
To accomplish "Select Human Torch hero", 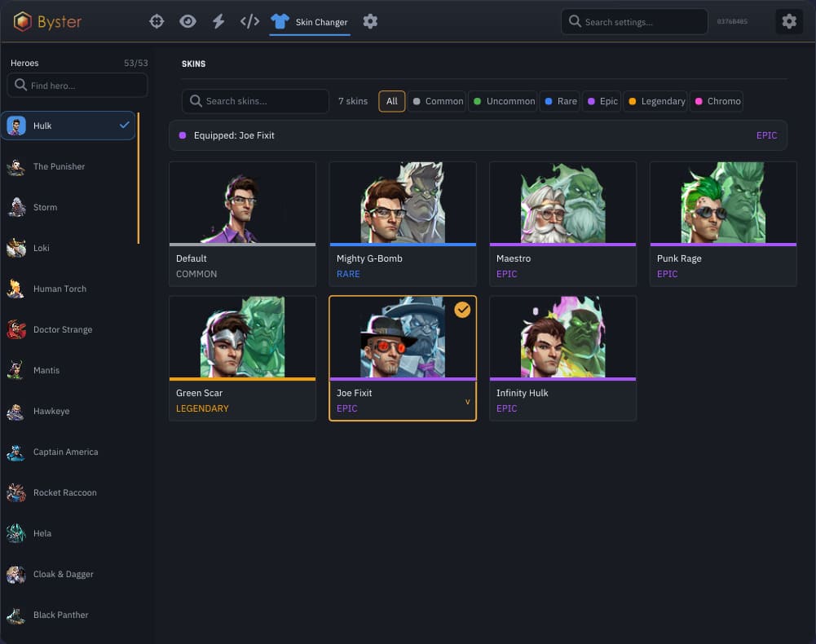I will pyautogui.click(x=68, y=289).
